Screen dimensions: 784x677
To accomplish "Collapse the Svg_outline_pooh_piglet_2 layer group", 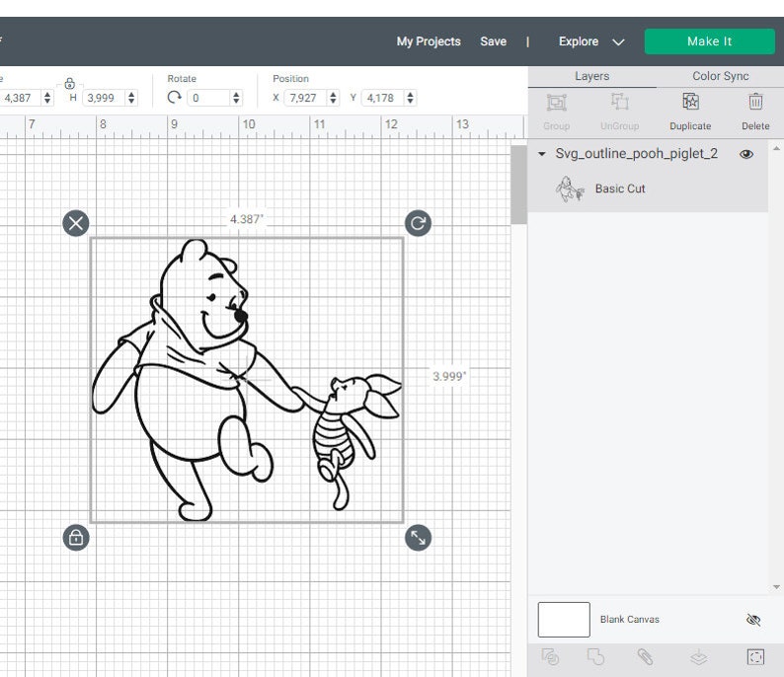I will coord(541,154).
